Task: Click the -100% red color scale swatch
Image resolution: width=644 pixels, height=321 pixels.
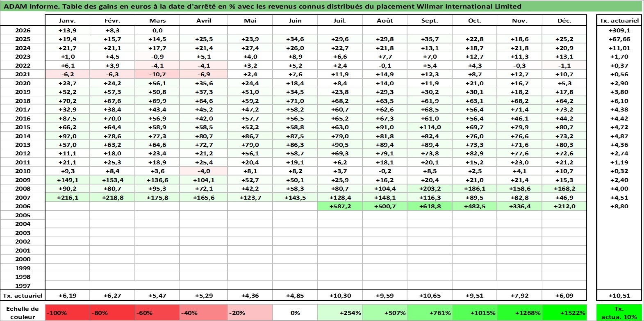Action: [68, 312]
